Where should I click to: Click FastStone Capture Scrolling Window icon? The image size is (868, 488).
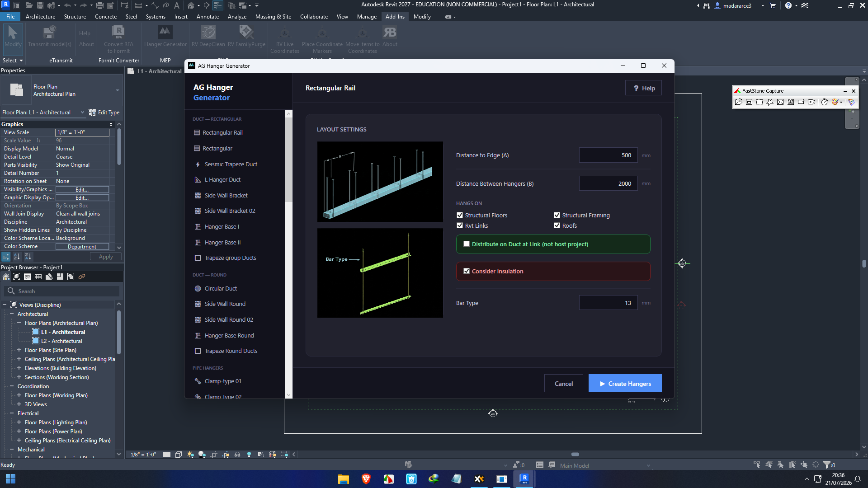pyautogui.click(x=791, y=102)
